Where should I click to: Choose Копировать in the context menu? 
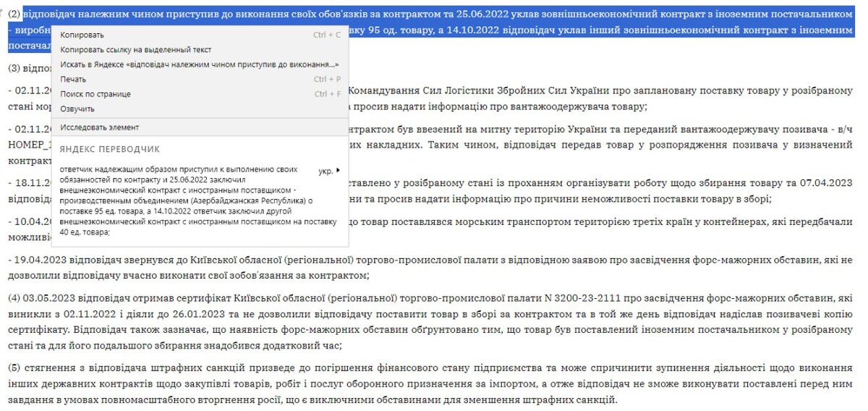click(x=200, y=35)
